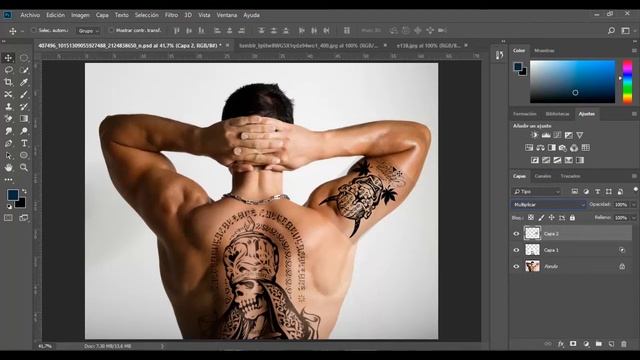Select the Quick Selection tool
The image size is (640, 360).
[24, 70]
